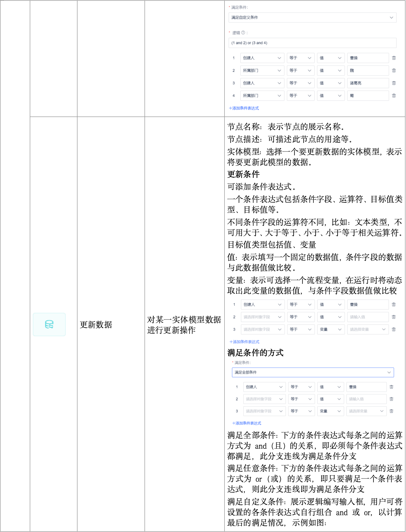Click +添加条件表达式 above the 满足条件的方式 heading
The width and height of the screenshot is (406, 532).
pyautogui.click(x=244, y=342)
